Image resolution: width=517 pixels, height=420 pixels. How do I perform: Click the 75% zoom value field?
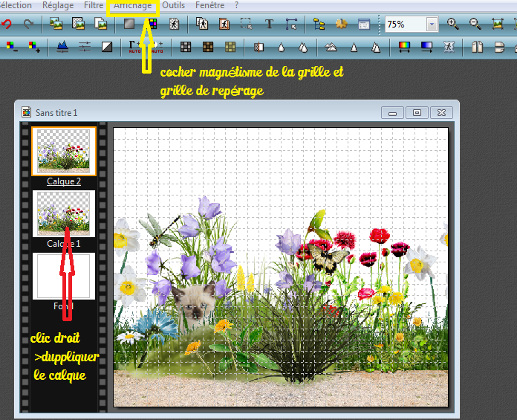[406, 24]
